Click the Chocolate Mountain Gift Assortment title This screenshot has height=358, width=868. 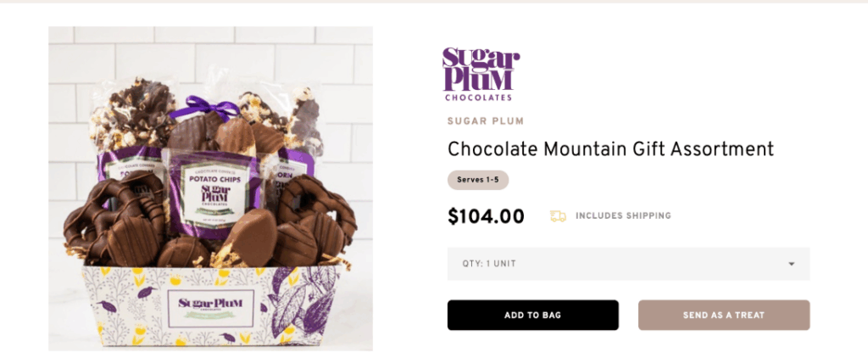click(x=610, y=149)
